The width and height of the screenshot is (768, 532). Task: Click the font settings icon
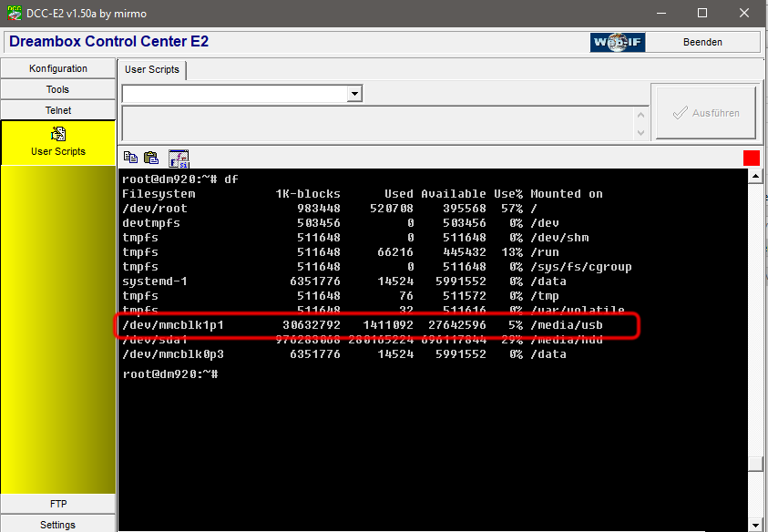pos(179,159)
